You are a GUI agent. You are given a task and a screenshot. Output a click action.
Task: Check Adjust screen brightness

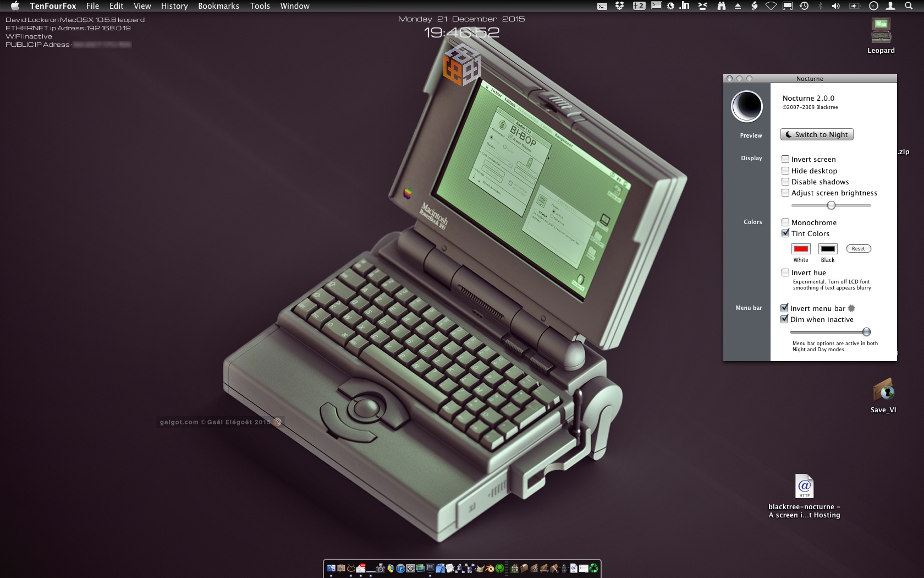[x=785, y=193]
